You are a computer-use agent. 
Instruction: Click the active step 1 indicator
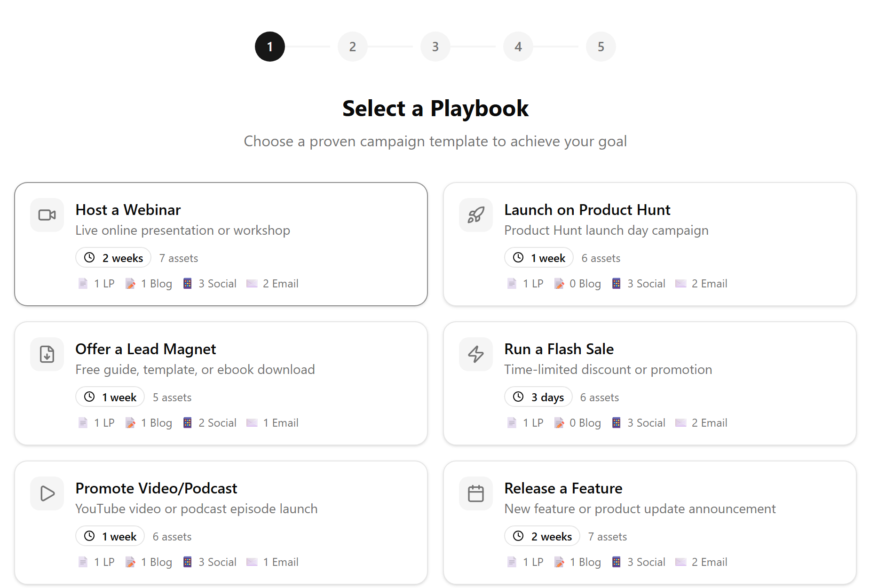pos(270,47)
